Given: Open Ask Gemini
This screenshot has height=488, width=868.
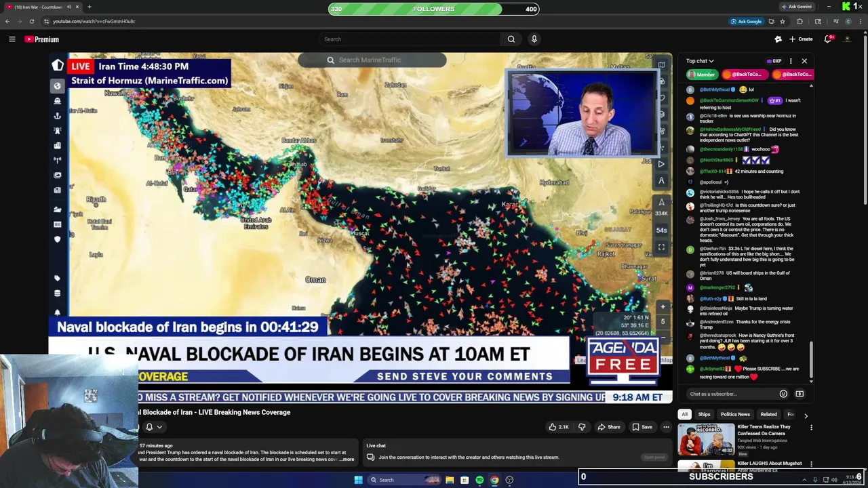Looking at the screenshot, I should click(796, 7).
